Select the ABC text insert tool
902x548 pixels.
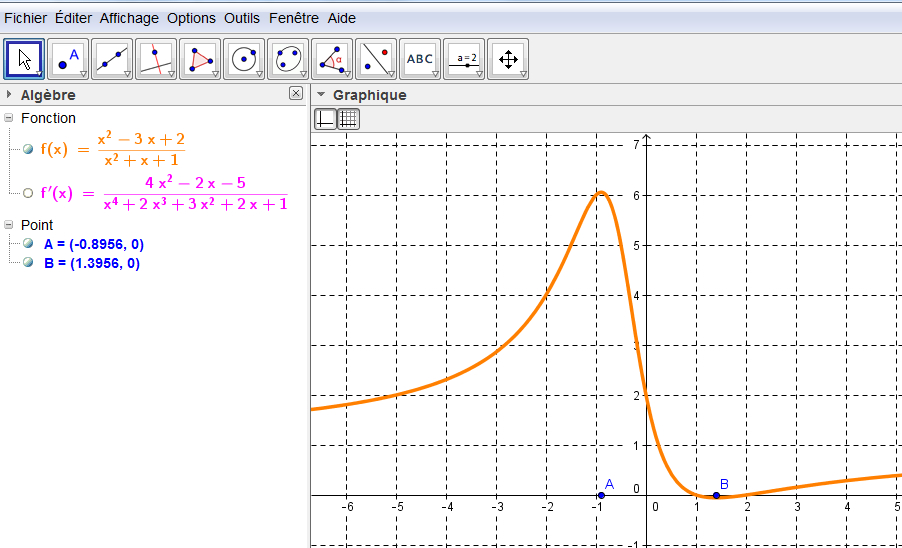[x=419, y=59]
